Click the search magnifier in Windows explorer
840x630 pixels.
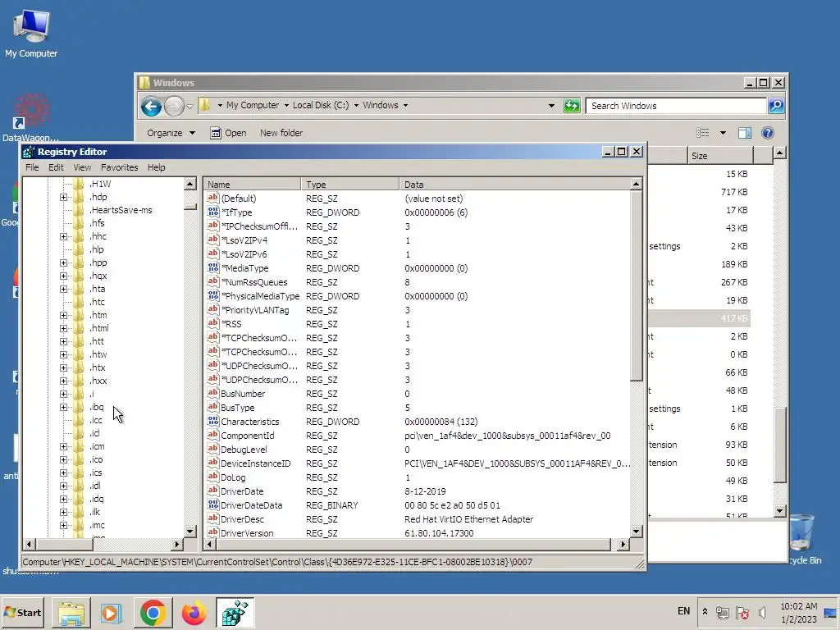[776, 106]
